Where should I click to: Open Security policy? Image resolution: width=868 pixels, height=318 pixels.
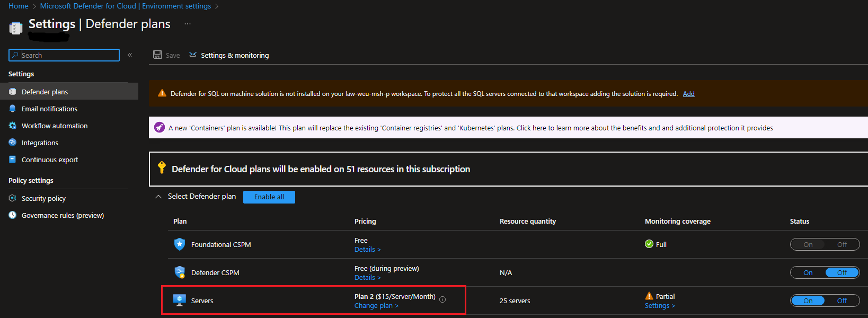coord(43,198)
